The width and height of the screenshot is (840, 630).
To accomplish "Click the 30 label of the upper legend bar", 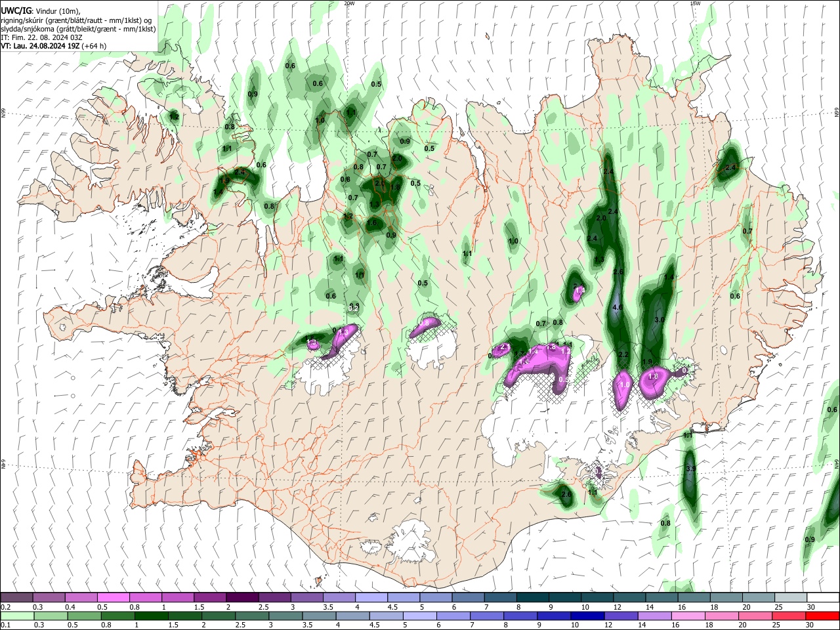I will [811, 607].
